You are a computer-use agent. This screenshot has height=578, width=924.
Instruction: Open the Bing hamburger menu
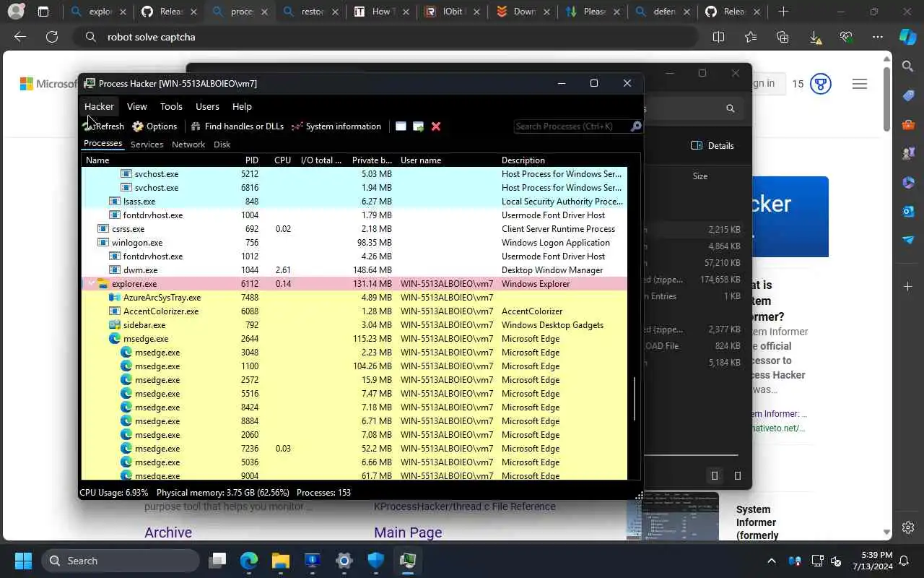pyautogui.click(x=859, y=84)
